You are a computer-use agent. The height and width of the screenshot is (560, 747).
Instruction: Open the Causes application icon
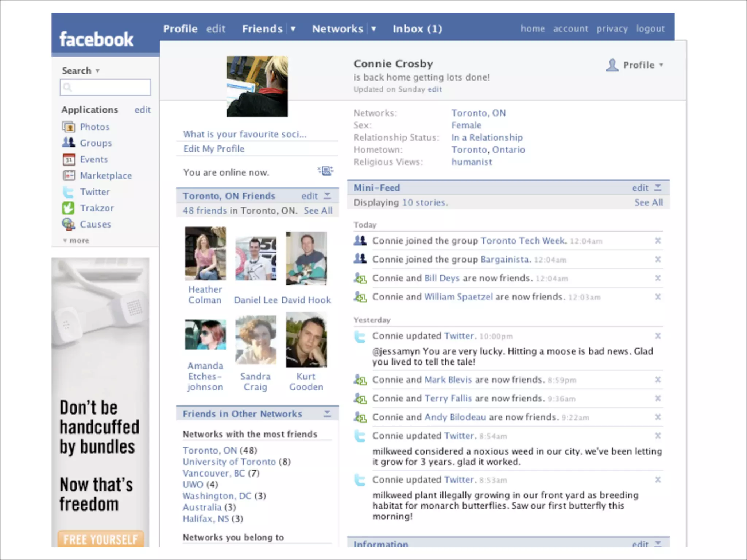click(69, 224)
